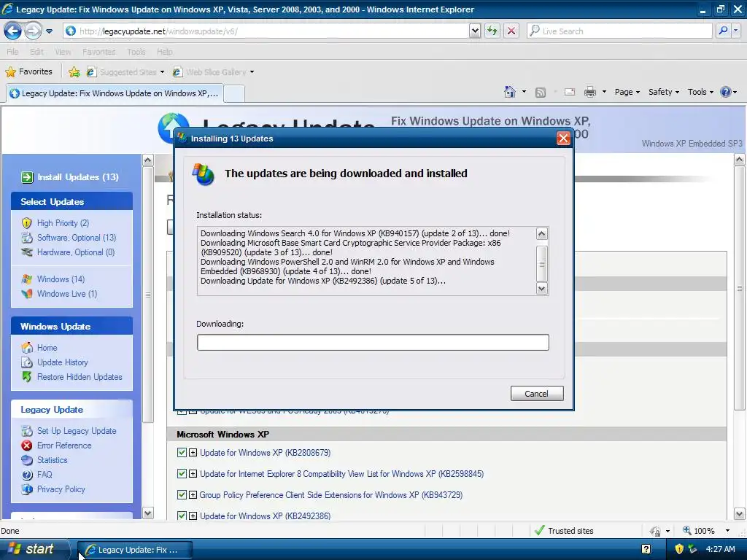Click the Live Search magnifier button
Viewport: 747px width, 560px height.
pyautogui.click(x=723, y=31)
